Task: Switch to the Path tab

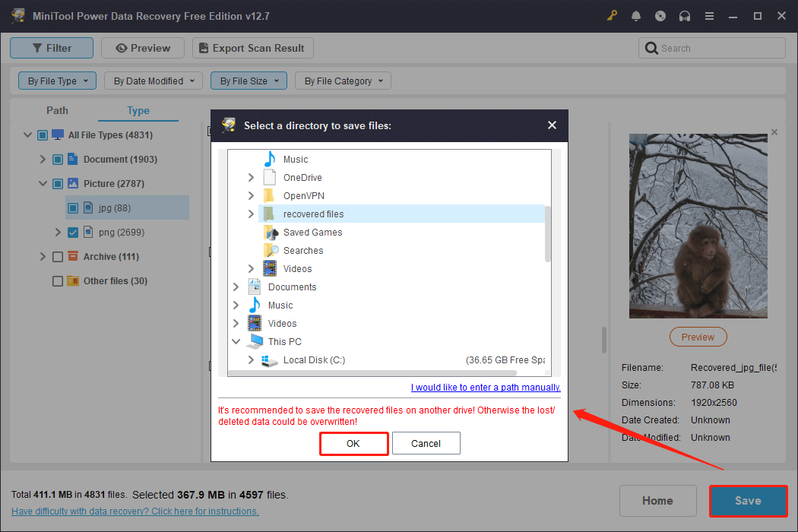Action: (57, 110)
